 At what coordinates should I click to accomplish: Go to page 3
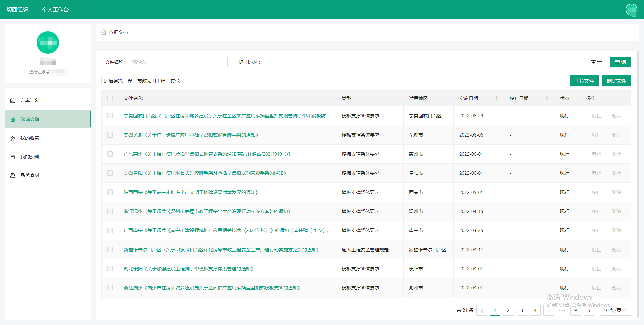point(522,310)
